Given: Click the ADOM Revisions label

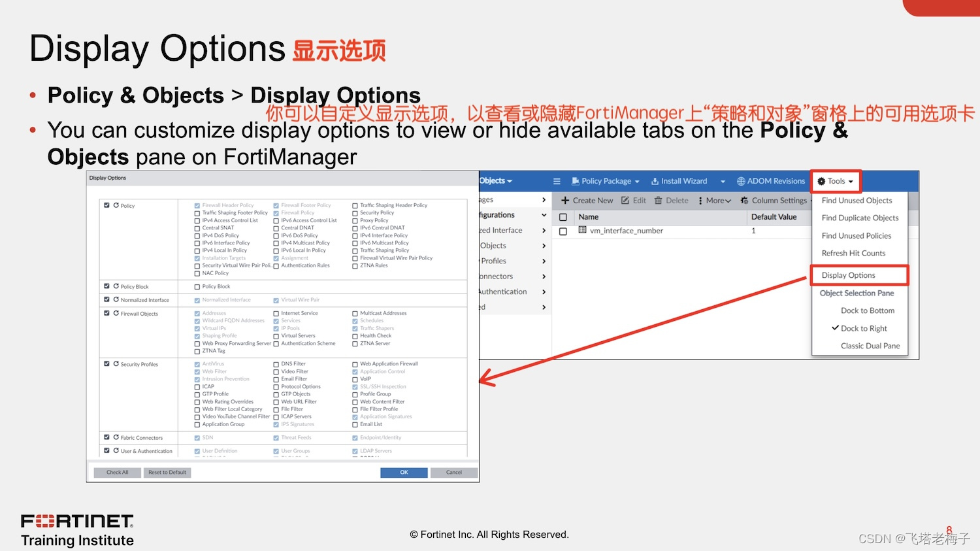Looking at the screenshot, I should click(776, 181).
